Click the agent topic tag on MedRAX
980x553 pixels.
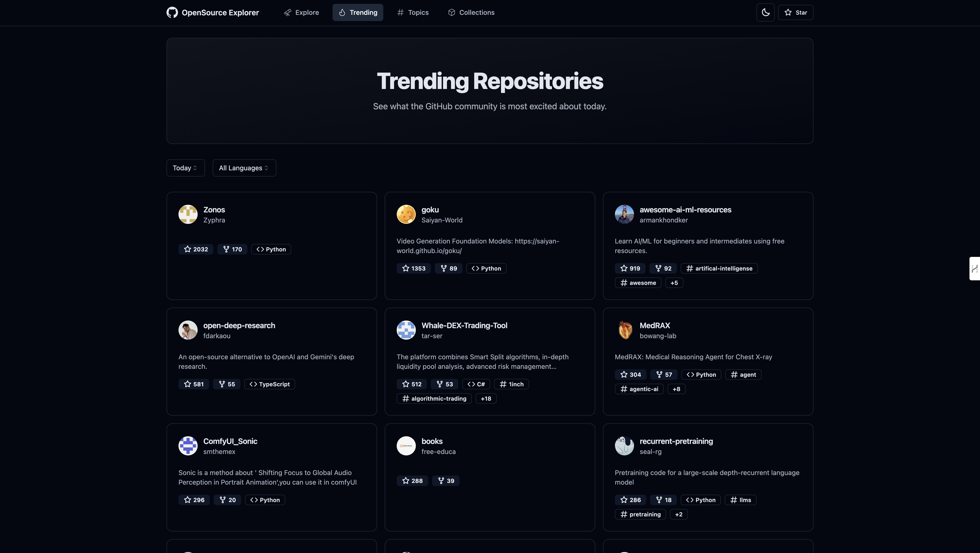coord(743,375)
